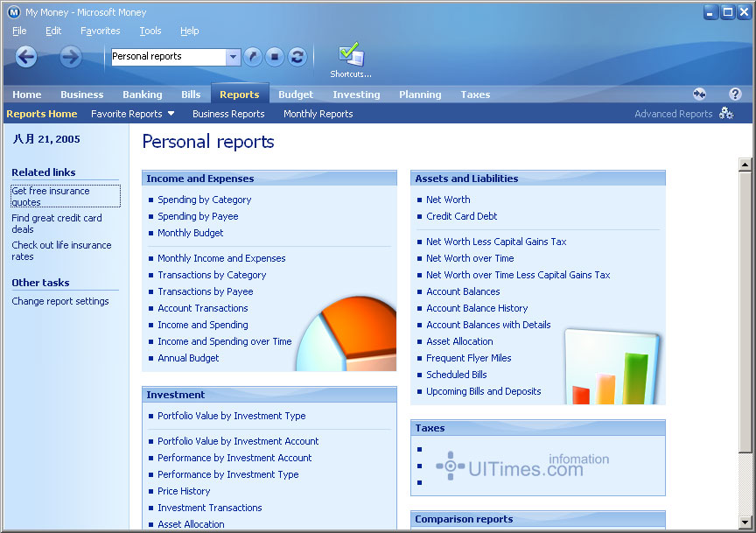Open the File menu
756x533 pixels.
19,31
